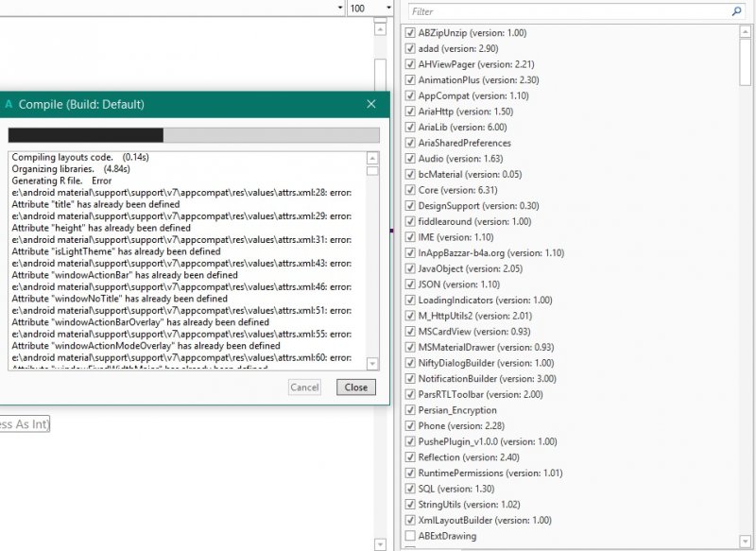Screen dimensions: 756x551
Task: Uncheck the ABZipUnzip library
Action: [409, 33]
